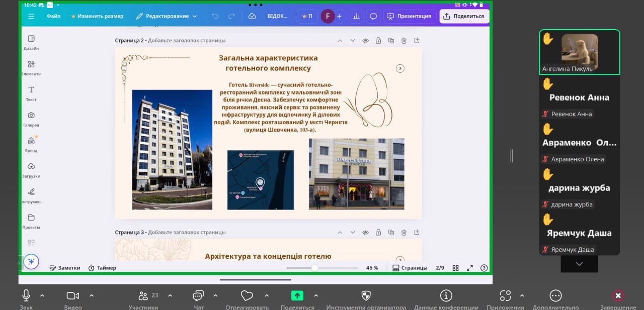The width and height of the screenshot is (644, 310).
Task: Open the Инструменты sidebar panel
Action: point(31,196)
